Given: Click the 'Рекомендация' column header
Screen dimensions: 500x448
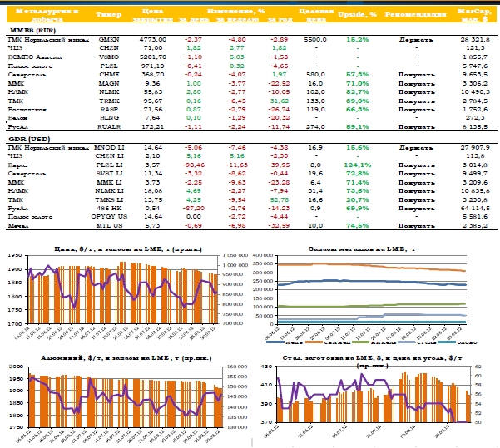Looking at the screenshot, I should 415,15.
